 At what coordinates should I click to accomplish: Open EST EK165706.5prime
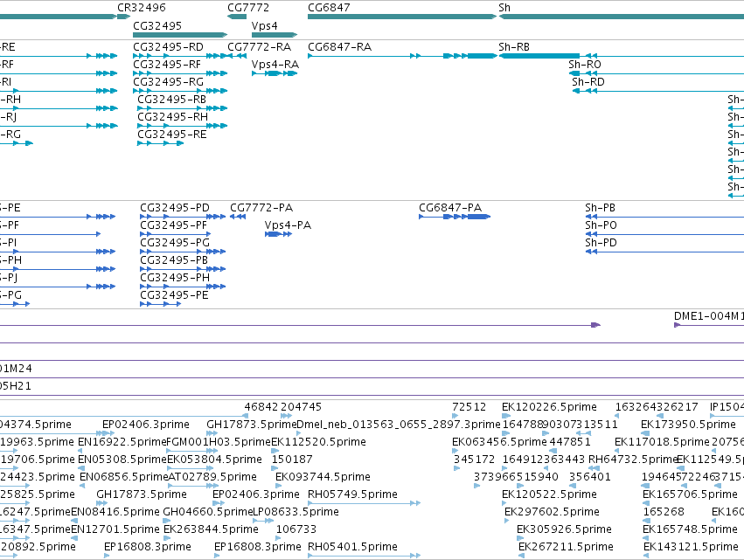(x=690, y=494)
